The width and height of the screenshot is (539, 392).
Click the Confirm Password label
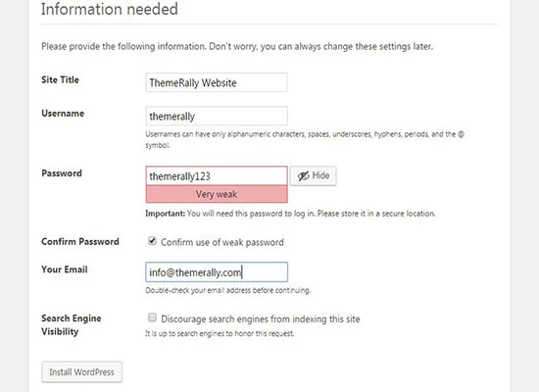80,241
